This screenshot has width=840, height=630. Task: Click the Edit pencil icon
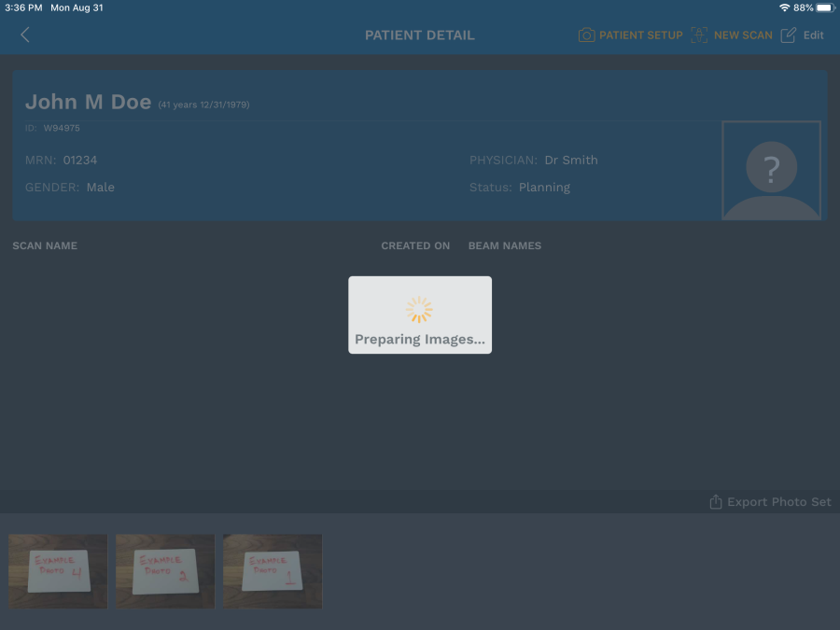click(x=789, y=35)
